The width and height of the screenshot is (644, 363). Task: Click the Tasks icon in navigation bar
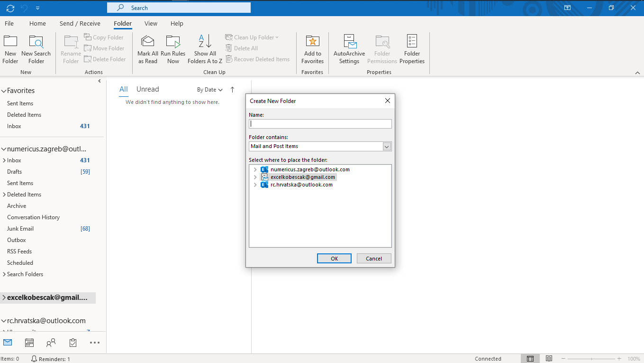[x=73, y=342]
